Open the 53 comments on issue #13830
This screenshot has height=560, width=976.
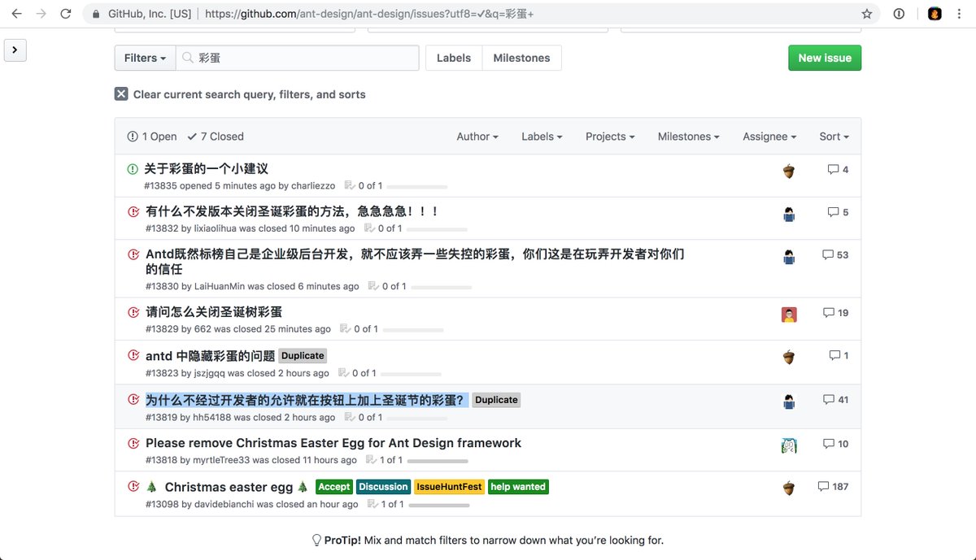[835, 254]
